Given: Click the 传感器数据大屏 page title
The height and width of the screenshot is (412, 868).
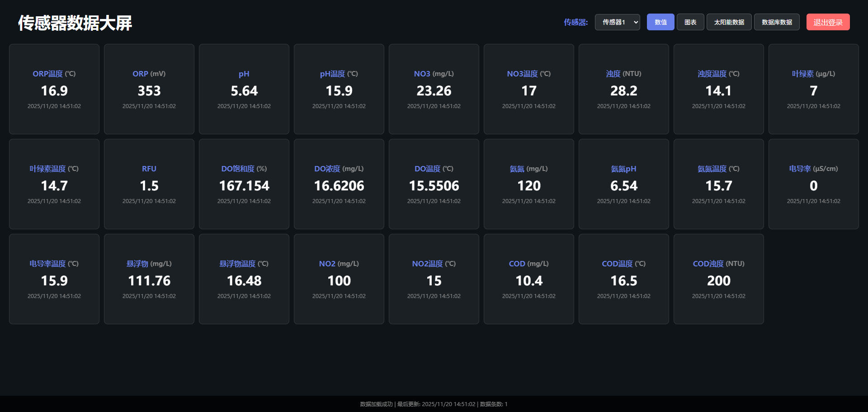Looking at the screenshot, I should point(75,23).
